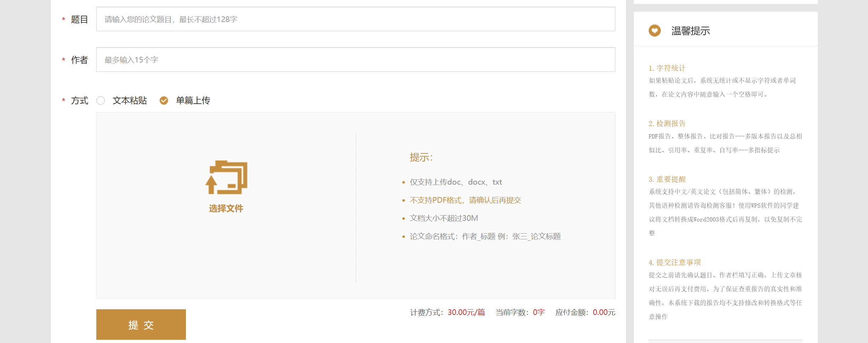This screenshot has width=868, height=343.
Task: Click the 论文命名格式 naming hint line
Action: (x=485, y=236)
